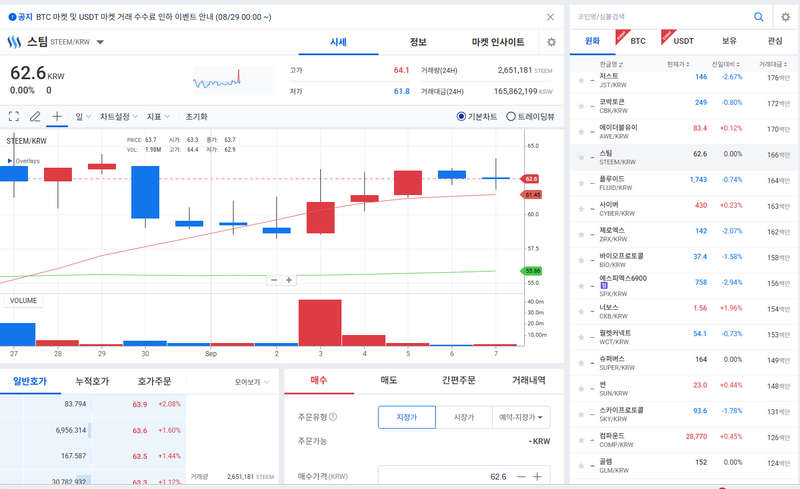The image size is (800, 489).
Task: Choose 지정가 order type
Action: tap(407, 417)
